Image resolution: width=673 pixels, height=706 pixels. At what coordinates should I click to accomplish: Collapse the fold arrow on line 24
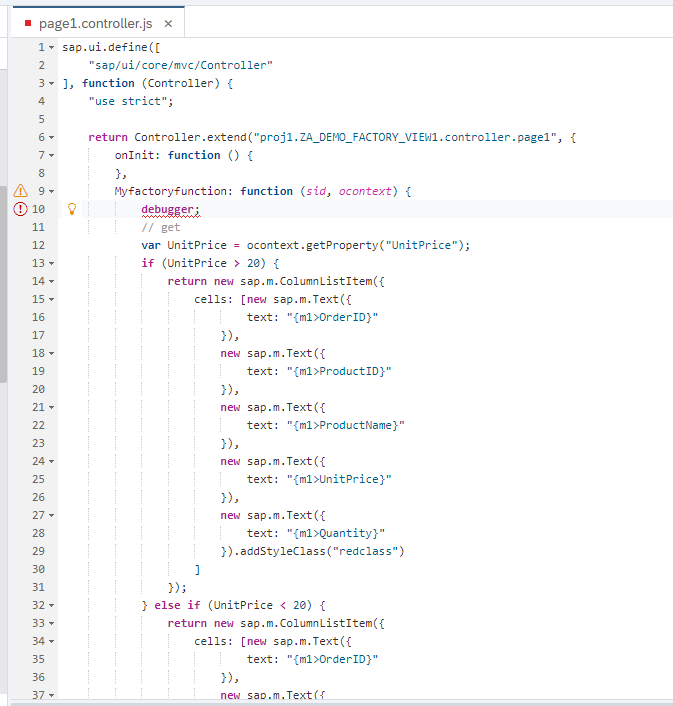tap(51, 462)
